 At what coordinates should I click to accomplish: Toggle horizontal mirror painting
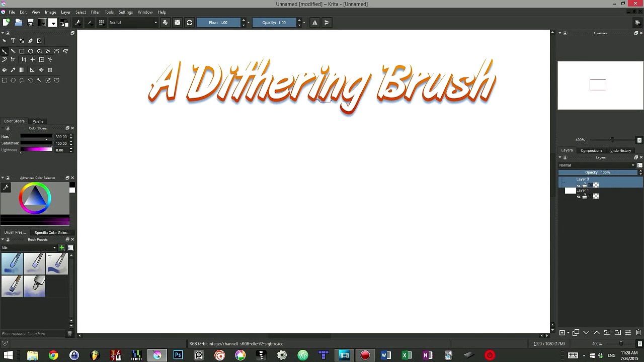coord(315,22)
